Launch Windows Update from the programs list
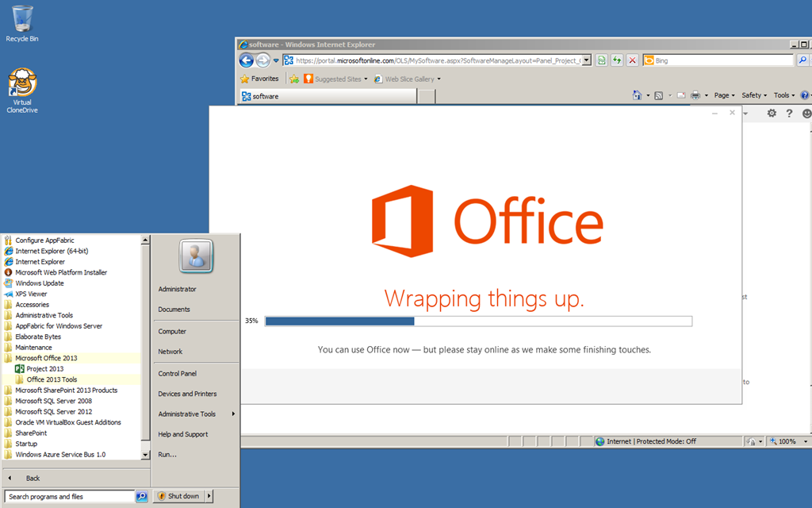812x508 pixels. pyautogui.click(x=34, y=283)
